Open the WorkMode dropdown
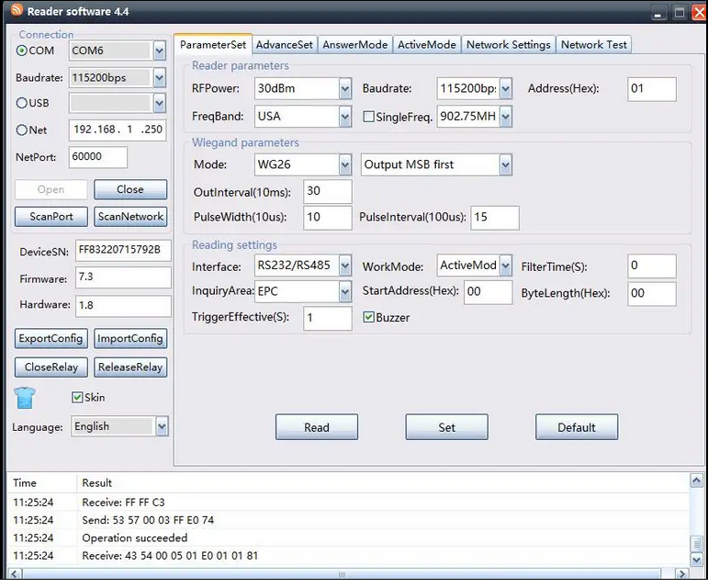This screenshot has height=588, width=708. pos(504,266)
